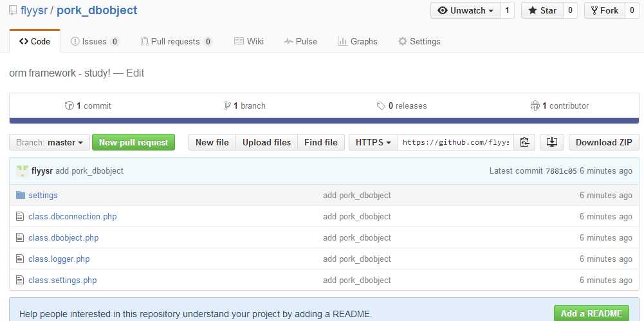The height and width of the screenshot is (321, 644).
Task: Switch to the Code tab
Action: (35, 41)
